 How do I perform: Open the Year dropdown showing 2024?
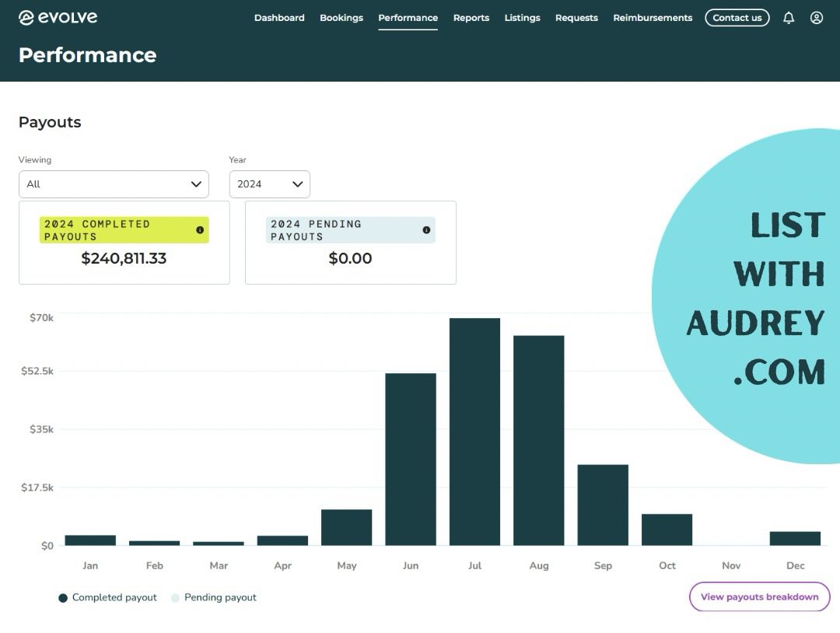269,184
